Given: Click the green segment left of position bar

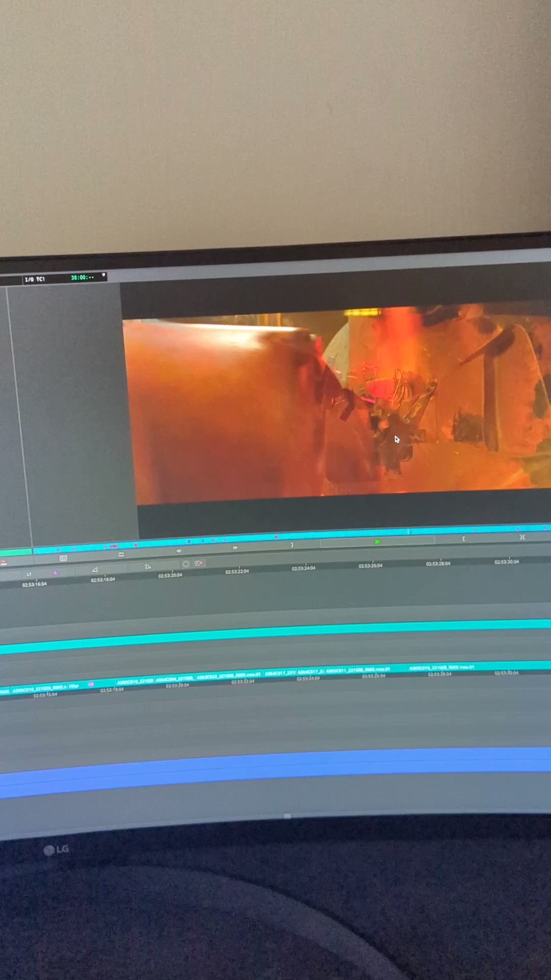Looking at the screenshot, I should (16, 552).
